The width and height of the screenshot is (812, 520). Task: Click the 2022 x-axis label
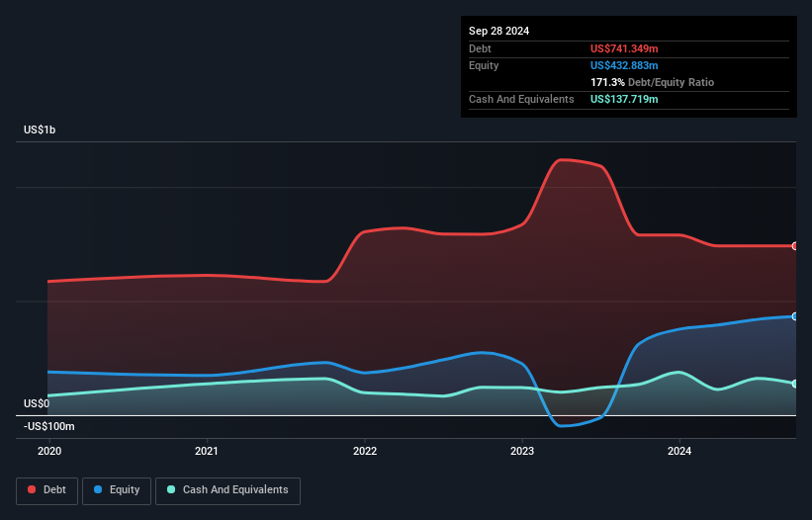point(365,451)
